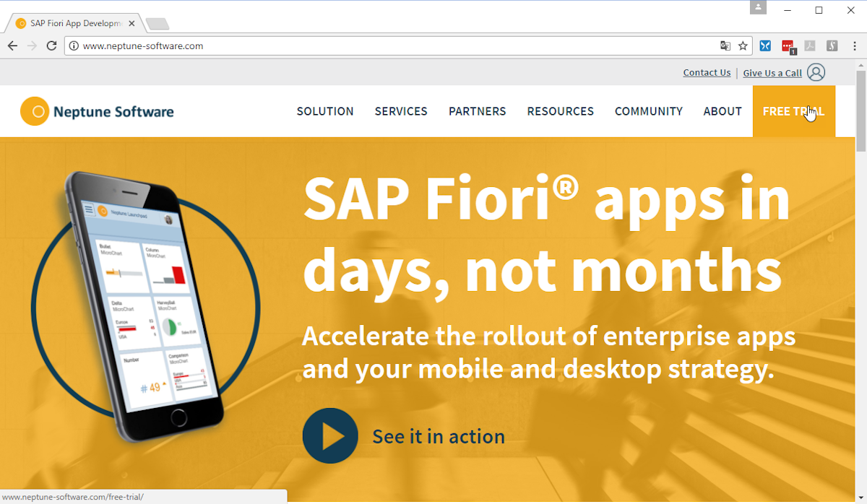Viewport: 867px width, 504px height.
Task: Click the FREE TRIAL button
Action: 793,111
